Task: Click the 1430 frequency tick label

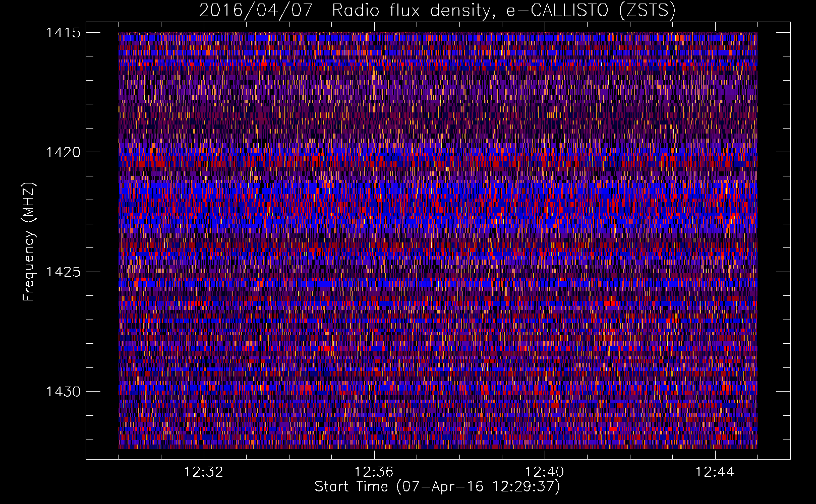Action: (x=64, y=392)
